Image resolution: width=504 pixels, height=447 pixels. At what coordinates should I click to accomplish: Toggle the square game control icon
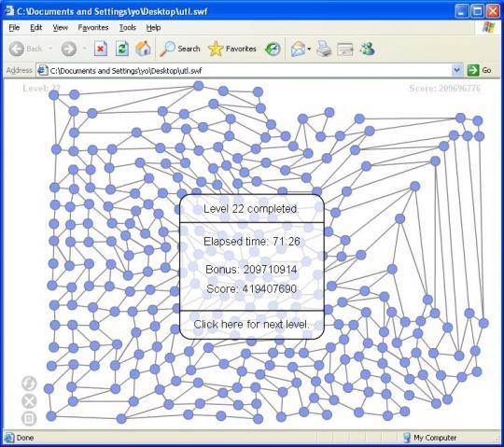tap(29, 418)
